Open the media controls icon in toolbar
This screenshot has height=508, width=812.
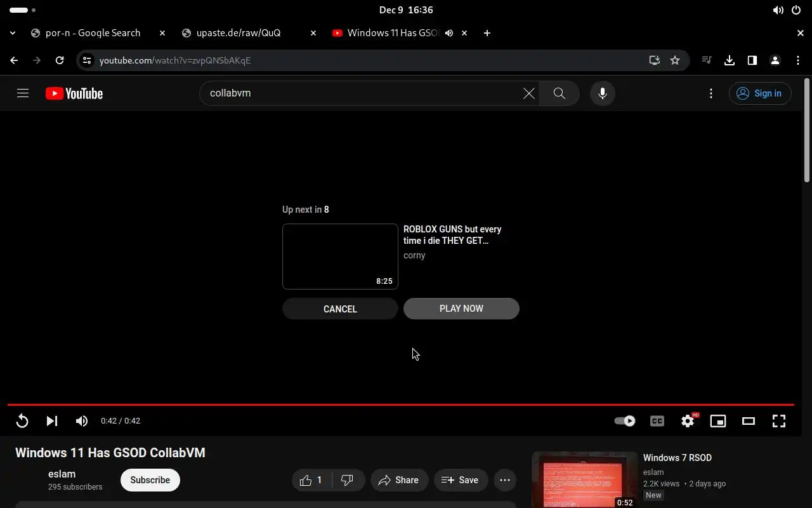click(707, 60)
